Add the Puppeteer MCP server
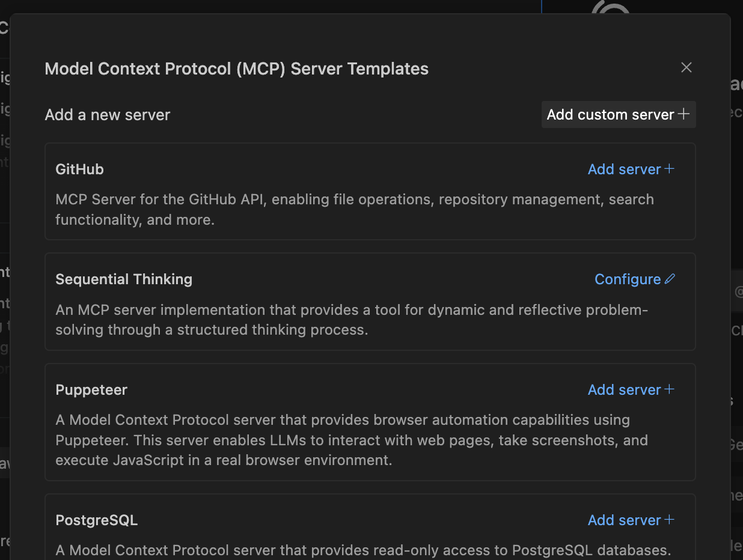Screen dimensions: 743x560 625,389
